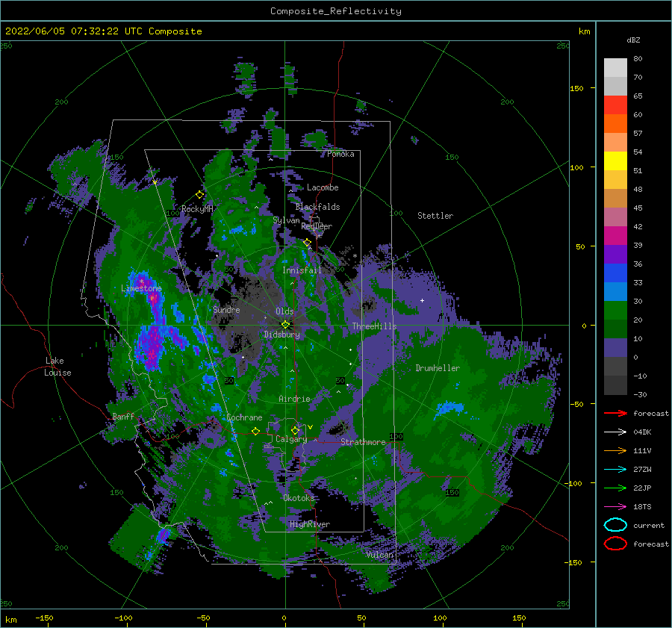Click the RockyMH label
Viewport: 672px width, 628px height.
tap(197, 209)
